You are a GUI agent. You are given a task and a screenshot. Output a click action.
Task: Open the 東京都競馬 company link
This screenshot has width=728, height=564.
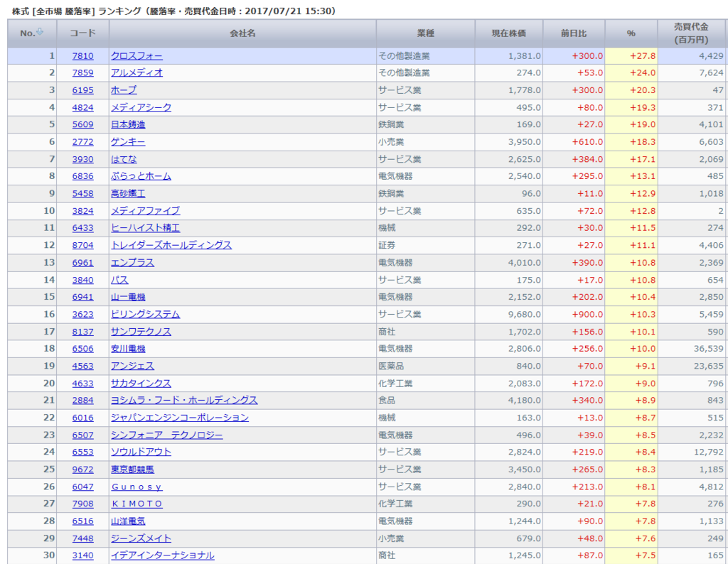click(x=132, y=470)
